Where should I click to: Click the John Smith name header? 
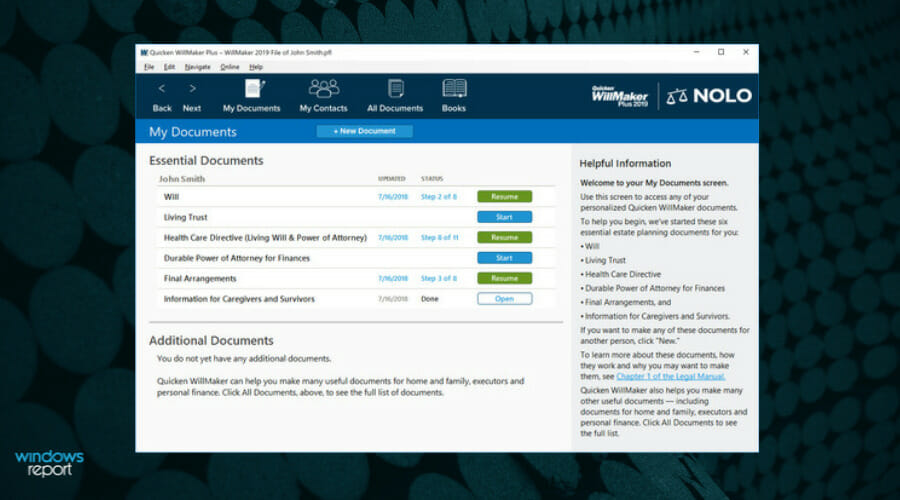click(x=182, y=179)
